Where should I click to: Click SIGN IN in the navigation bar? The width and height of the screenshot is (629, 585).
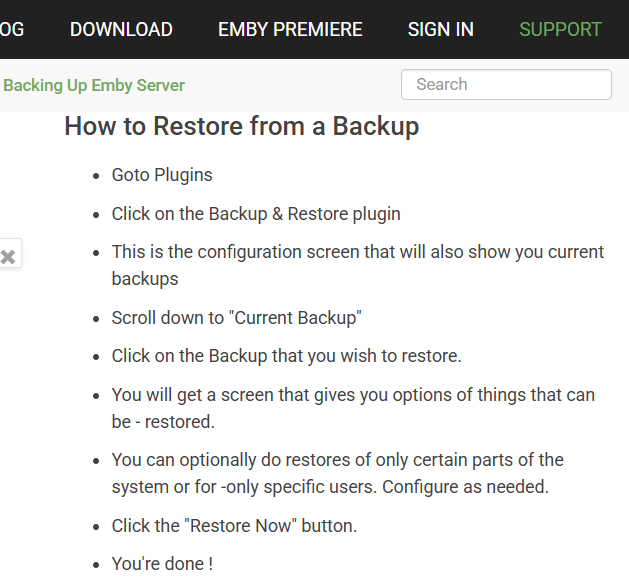pyautogui.click(x=440, y=29)
